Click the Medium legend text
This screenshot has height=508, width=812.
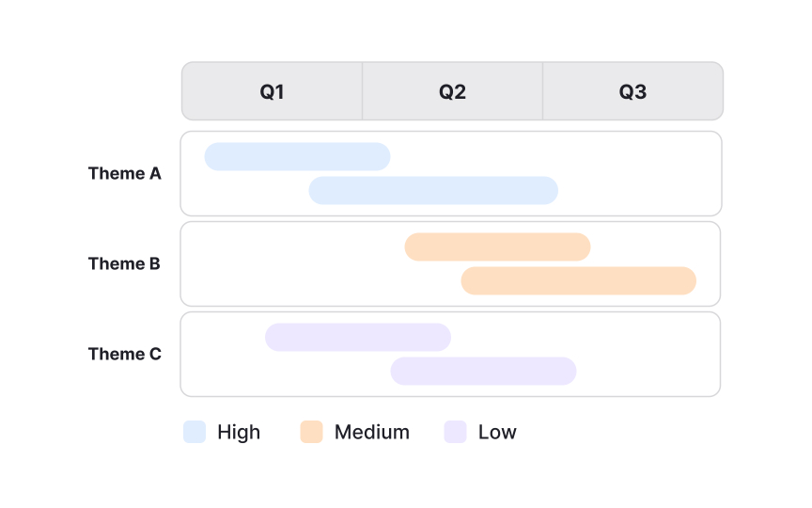coord(372,432)
